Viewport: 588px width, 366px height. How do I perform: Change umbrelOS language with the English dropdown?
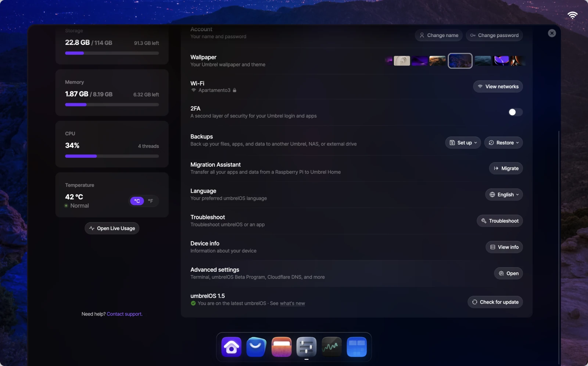point(504,195)
